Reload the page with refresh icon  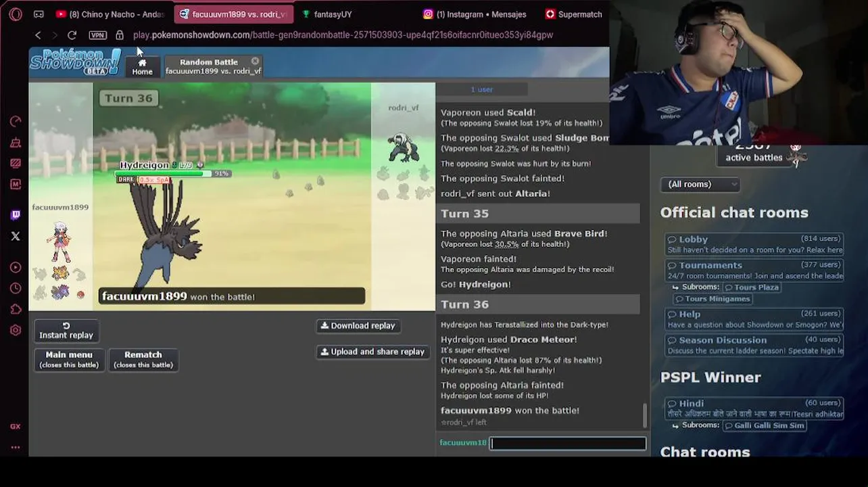[72, 35]
